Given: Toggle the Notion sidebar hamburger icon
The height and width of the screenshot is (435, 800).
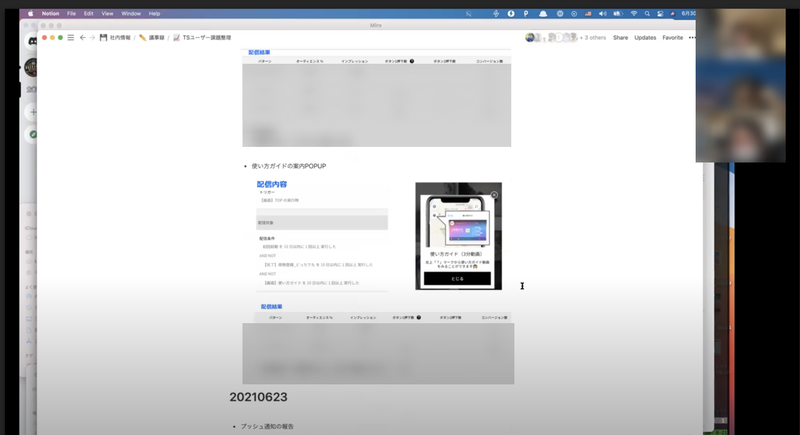Looking at the screenshot, I should click(71, 38).
